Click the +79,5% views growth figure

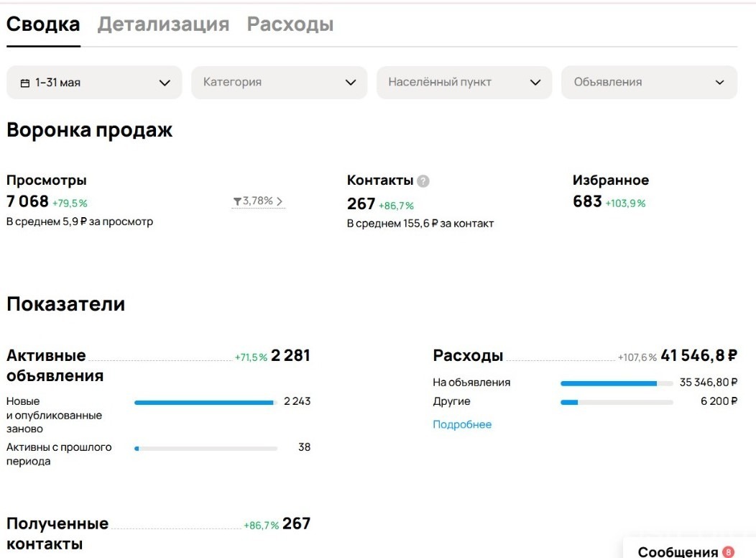pos(70,203)
